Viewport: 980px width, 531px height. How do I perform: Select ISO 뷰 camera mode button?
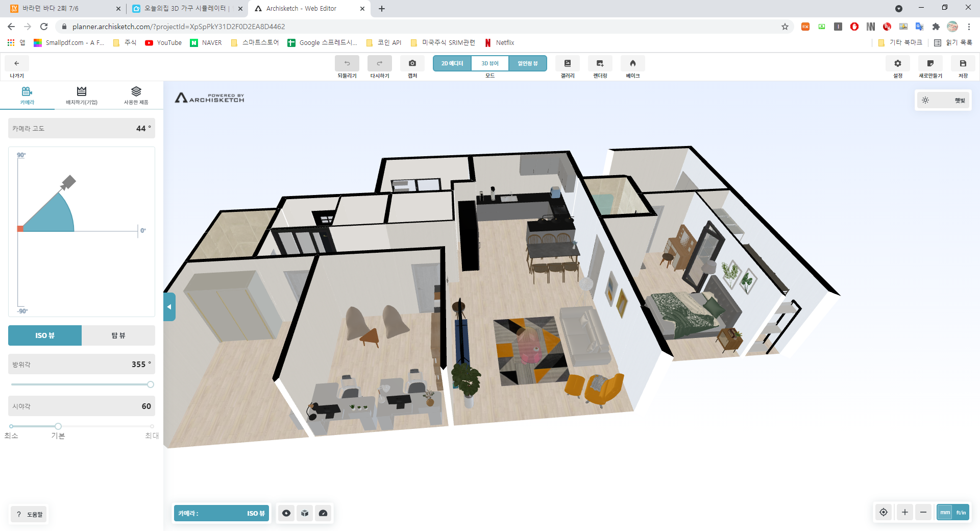45,335
